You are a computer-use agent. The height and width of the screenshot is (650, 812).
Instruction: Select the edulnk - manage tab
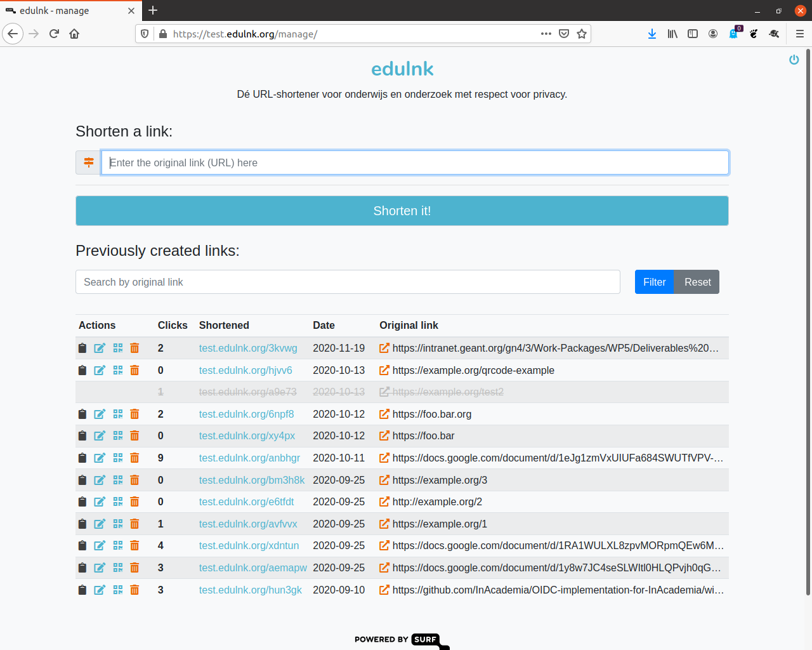[70, 11]
